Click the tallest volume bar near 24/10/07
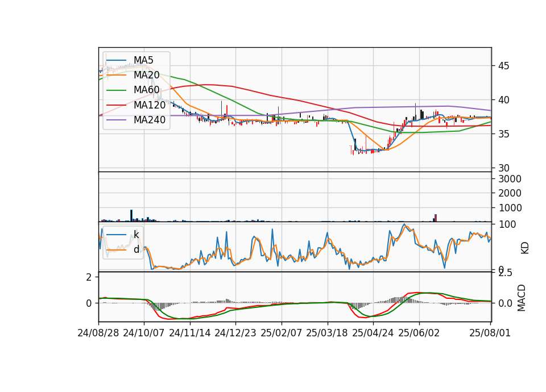This screenshot has width=546, height=392. 131,216
